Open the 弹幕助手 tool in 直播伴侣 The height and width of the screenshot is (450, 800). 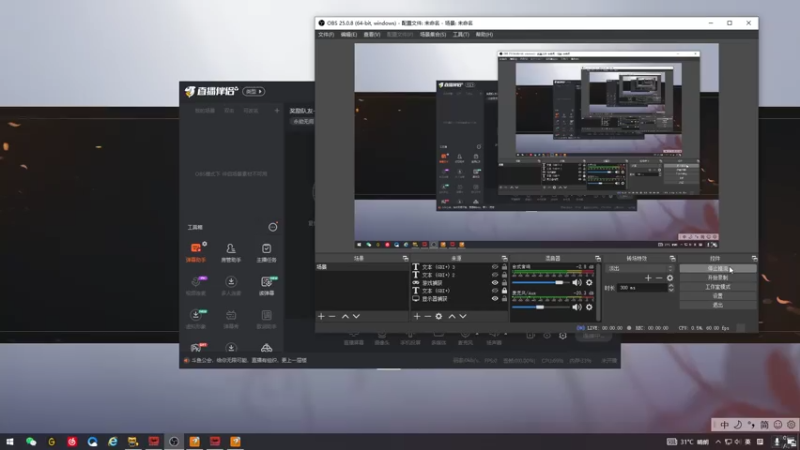195,252
